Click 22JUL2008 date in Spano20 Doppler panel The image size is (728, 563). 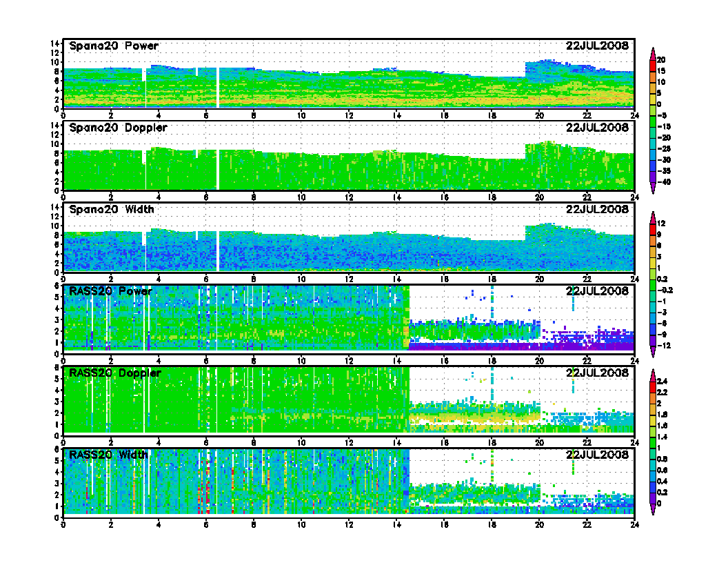(x=597, y=128)
